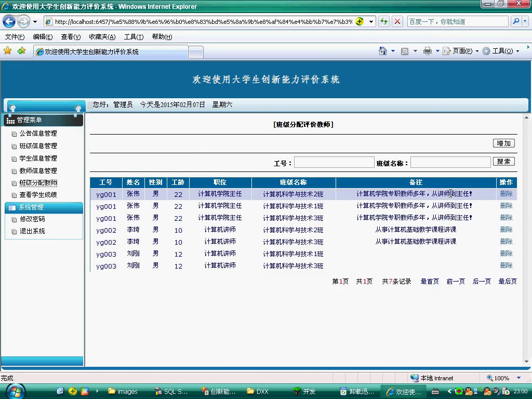Open the 收藏夹(A) menu
This screenshot has width=532, height=399.
coord(102,37)
